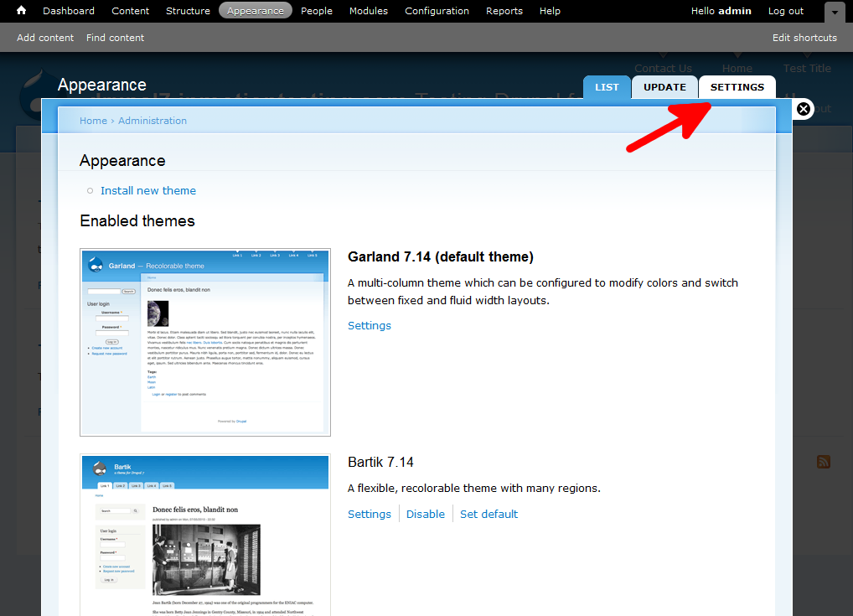
Task: Open the Modules menu
Action: pos(369,11)
